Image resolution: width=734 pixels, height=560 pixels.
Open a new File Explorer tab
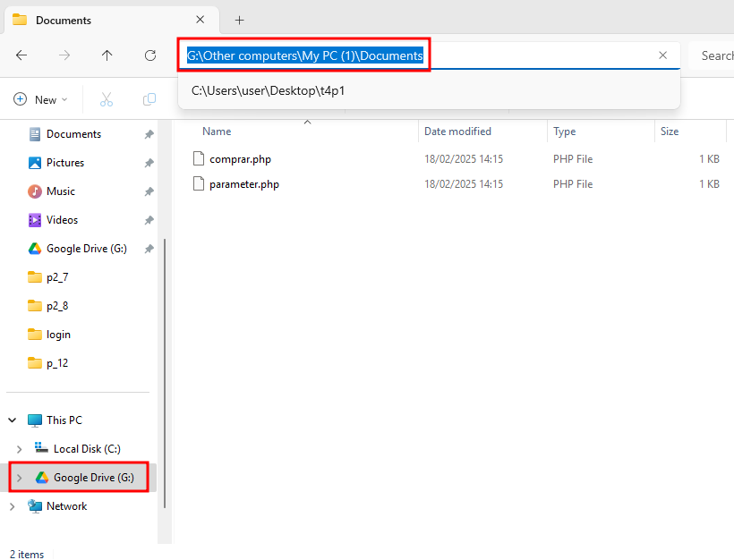tap(239, 20)
